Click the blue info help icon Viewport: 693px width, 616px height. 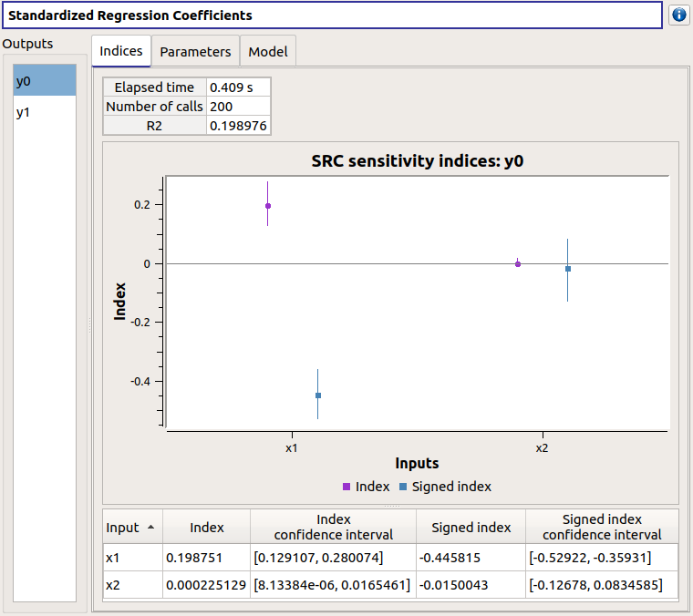[x=678, y=15]
